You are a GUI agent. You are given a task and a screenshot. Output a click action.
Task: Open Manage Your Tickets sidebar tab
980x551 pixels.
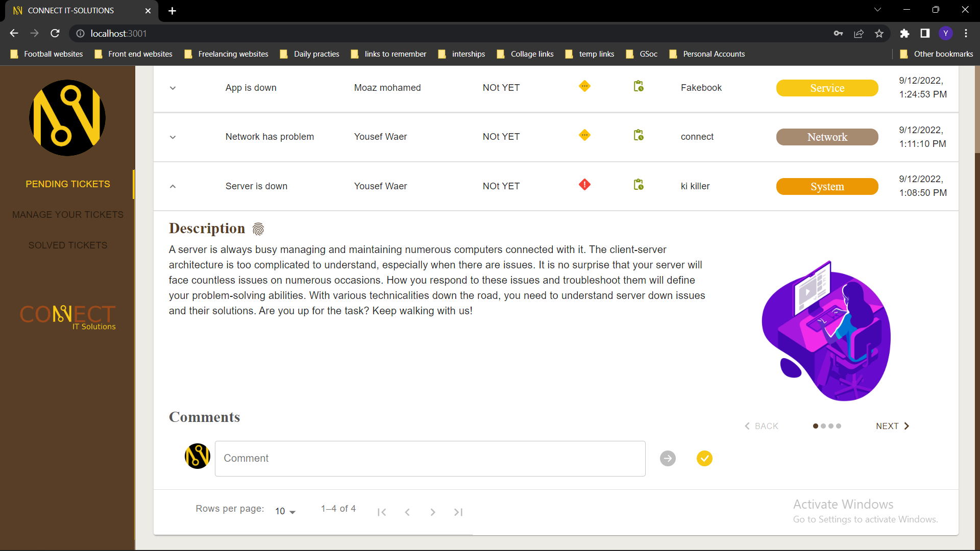[x=68, y=215]
